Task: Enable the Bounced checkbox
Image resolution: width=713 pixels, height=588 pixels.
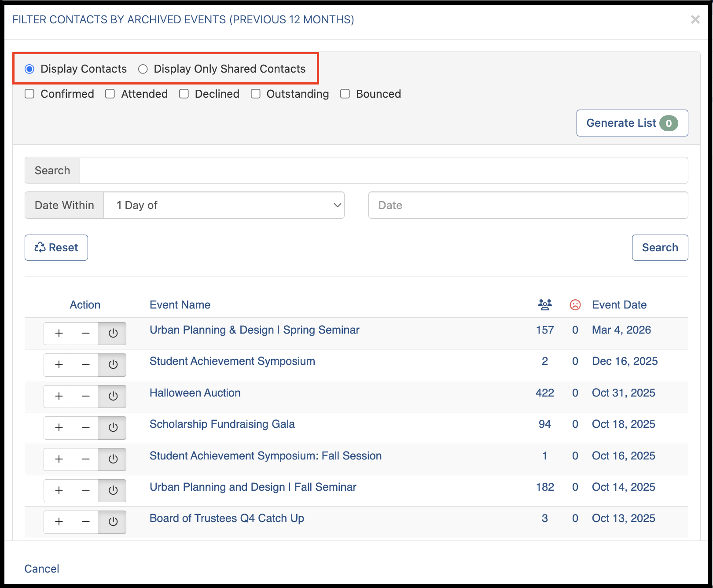Action: pyautogui.click(x=345, y=94)
